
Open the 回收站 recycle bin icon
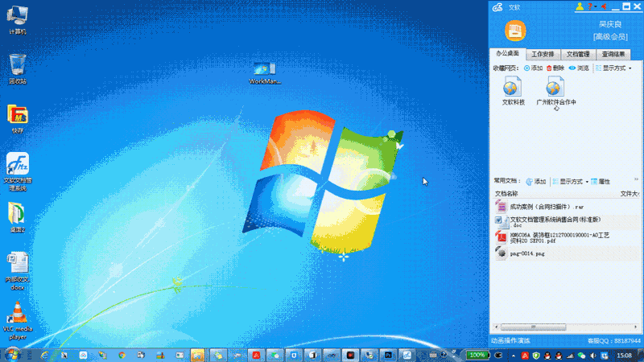(17, 69)
